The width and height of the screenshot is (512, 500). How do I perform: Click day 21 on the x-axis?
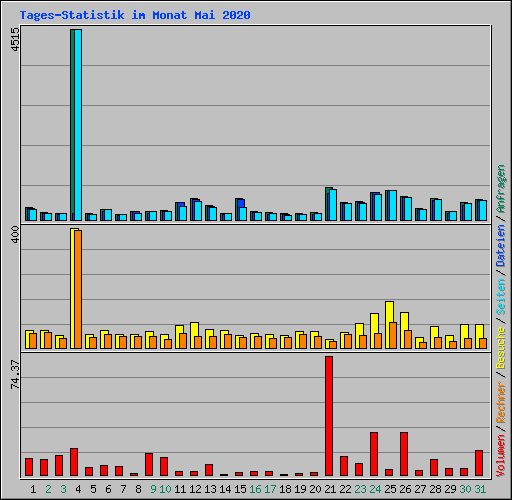pyautogui.click(x=330, y=489)
